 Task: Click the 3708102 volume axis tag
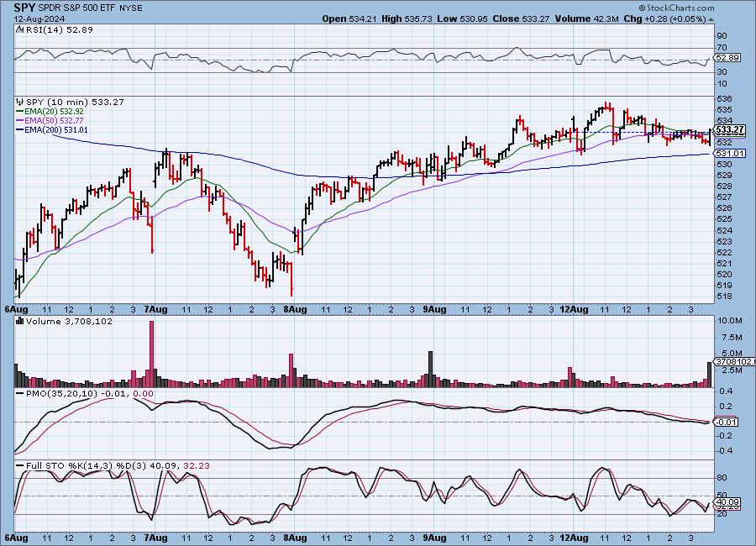pyautogui.click(x=735, y=361)
